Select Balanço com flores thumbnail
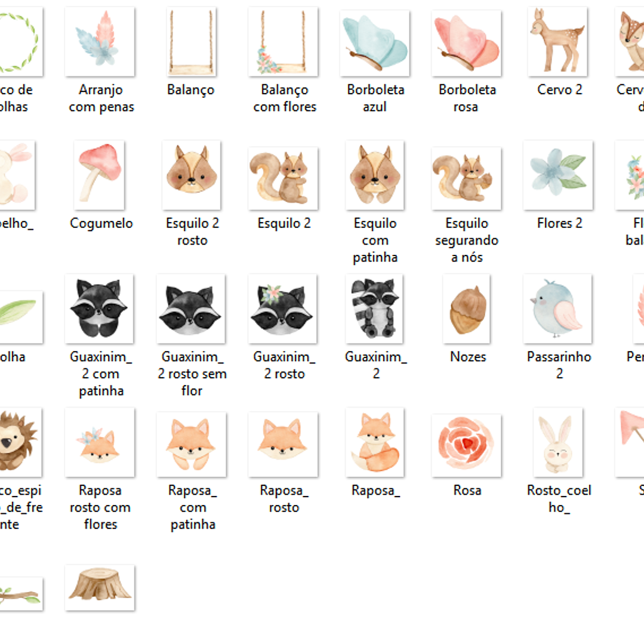The image size is (644, 644). (283, 42)
